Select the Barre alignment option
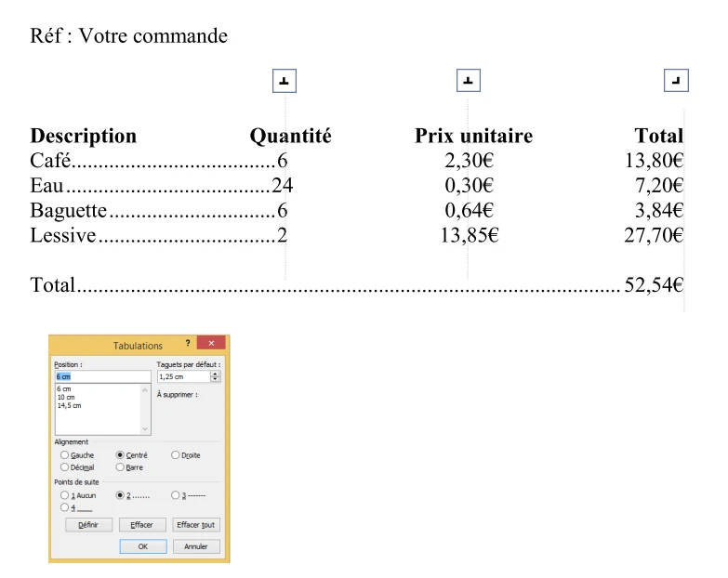 (120, 467)
